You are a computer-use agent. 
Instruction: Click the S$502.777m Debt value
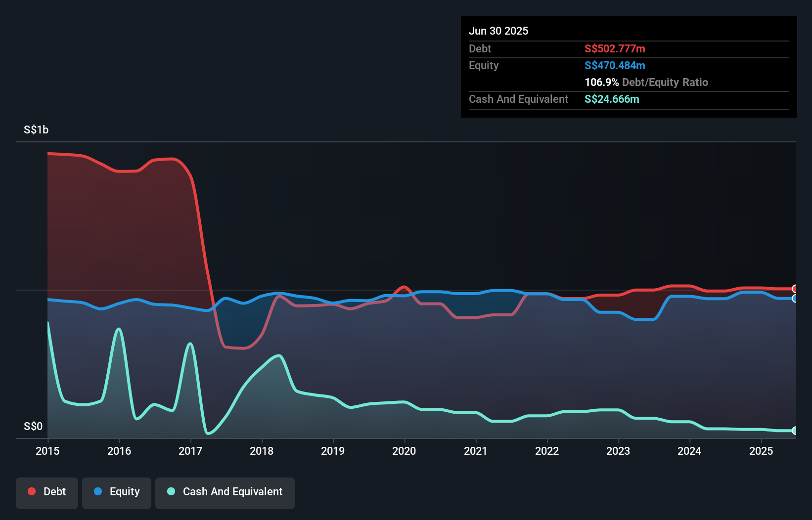click(615, 48)
